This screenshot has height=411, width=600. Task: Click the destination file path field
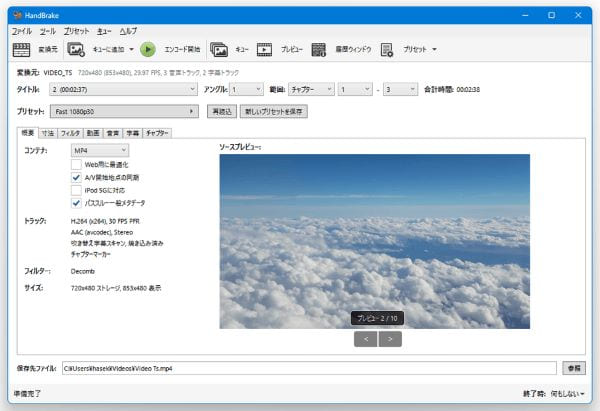pyautogui.click(x=309, y=368)
